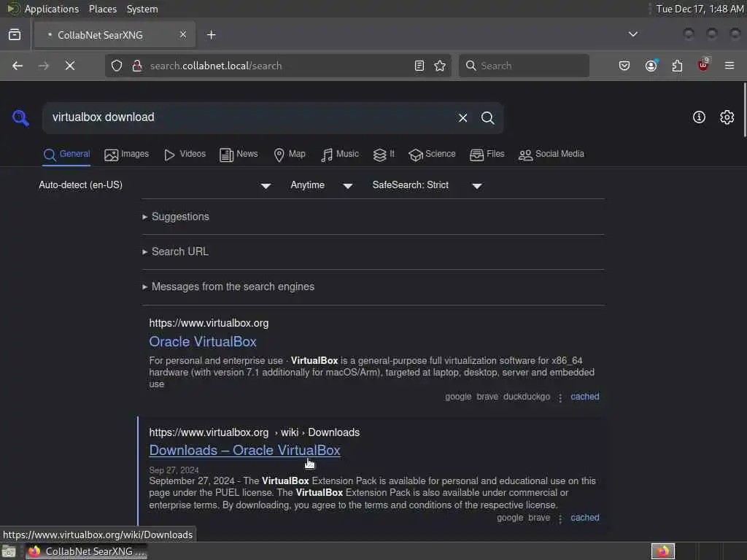The height and width of the screenshot is (560, 747).
Task: Open options dots for Downloads result
Action: 560,518
